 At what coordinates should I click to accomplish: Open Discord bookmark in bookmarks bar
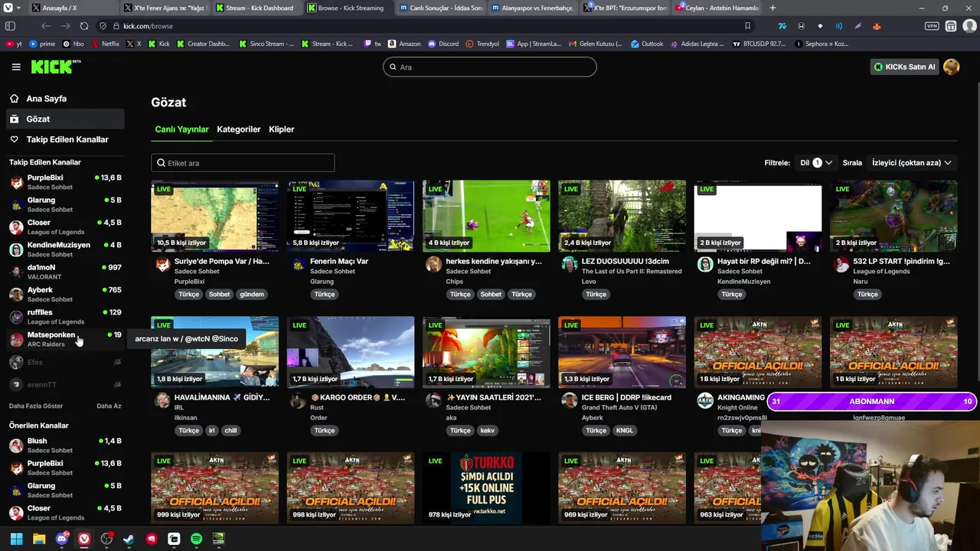click(443, 44)
